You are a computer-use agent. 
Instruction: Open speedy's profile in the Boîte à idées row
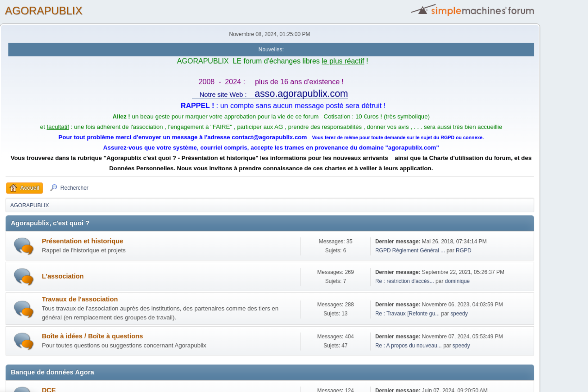461,346
